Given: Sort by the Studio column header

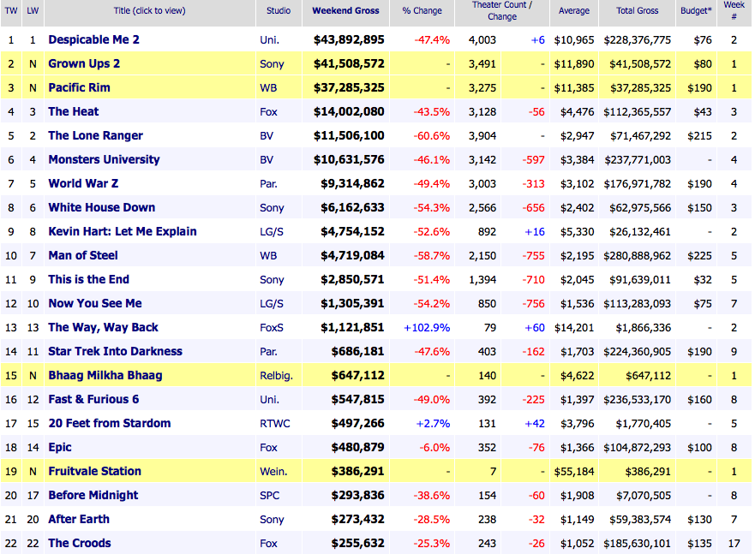Looking at the screenshot, I should click(x=279, y=10).
